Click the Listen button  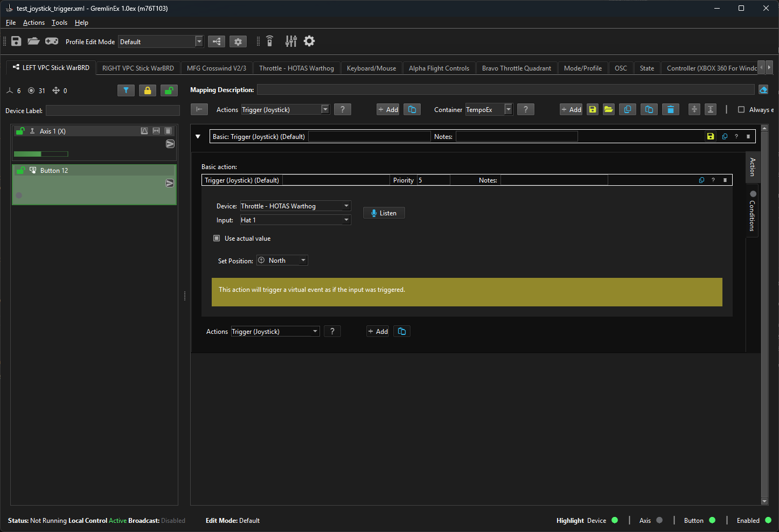coord(384,213)
